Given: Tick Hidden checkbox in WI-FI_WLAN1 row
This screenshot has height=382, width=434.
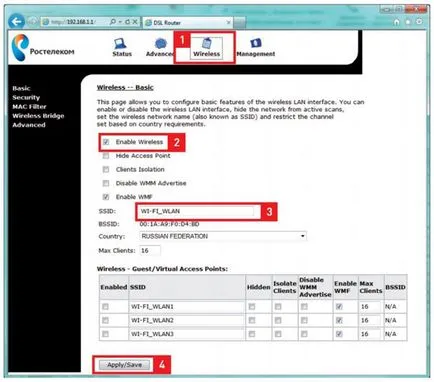Looking at the screenshot, I should tap(252, 306).
